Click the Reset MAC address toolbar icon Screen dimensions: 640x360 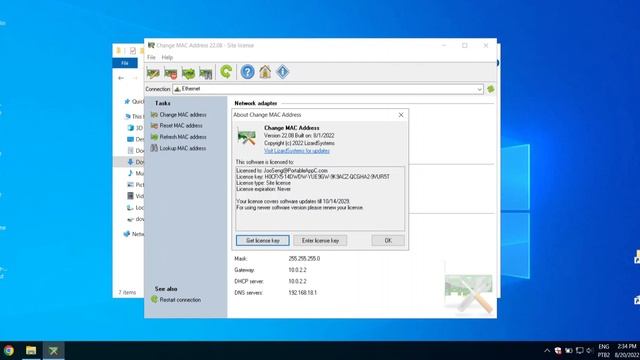click(171, 73)
